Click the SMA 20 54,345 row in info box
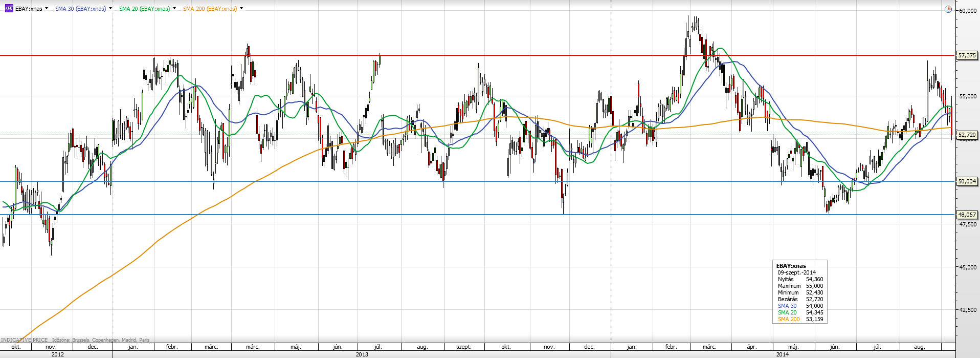This screenshot has height=358, width=980. click(800, 312)
